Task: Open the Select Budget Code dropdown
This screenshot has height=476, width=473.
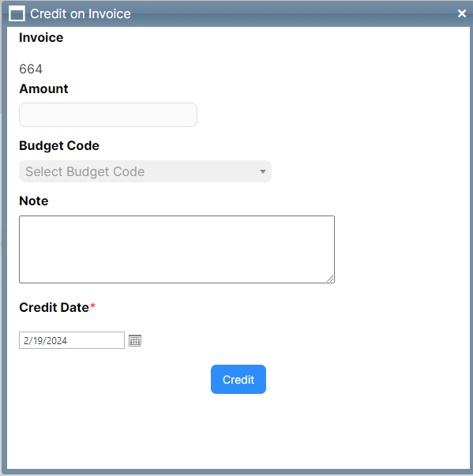Action: tap(145, 171)
